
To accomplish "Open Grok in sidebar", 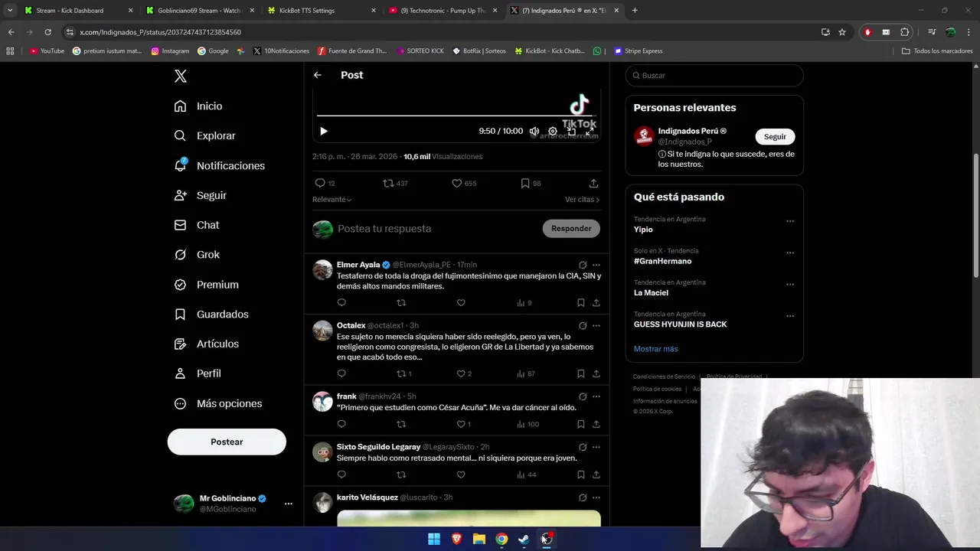I will coord(197,255).
